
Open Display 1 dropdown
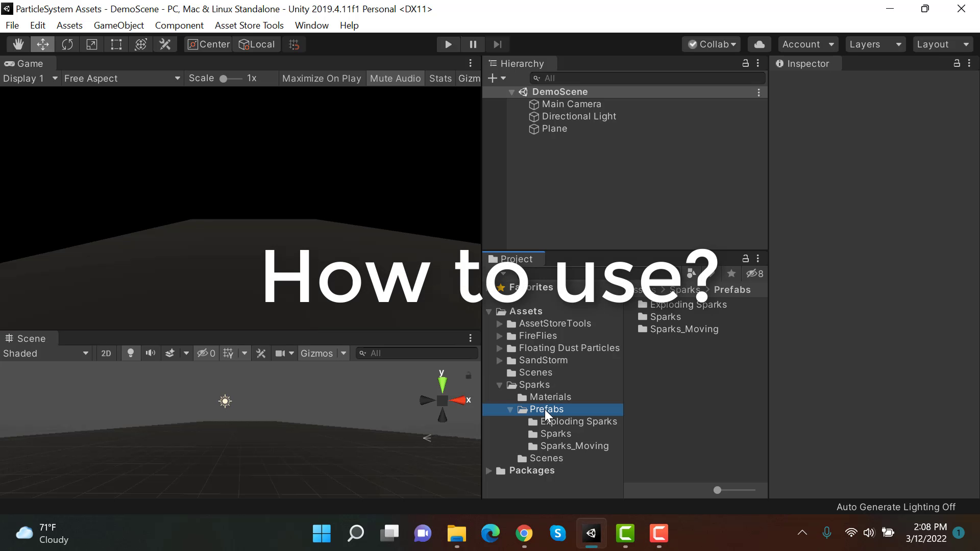pos(30,79)
